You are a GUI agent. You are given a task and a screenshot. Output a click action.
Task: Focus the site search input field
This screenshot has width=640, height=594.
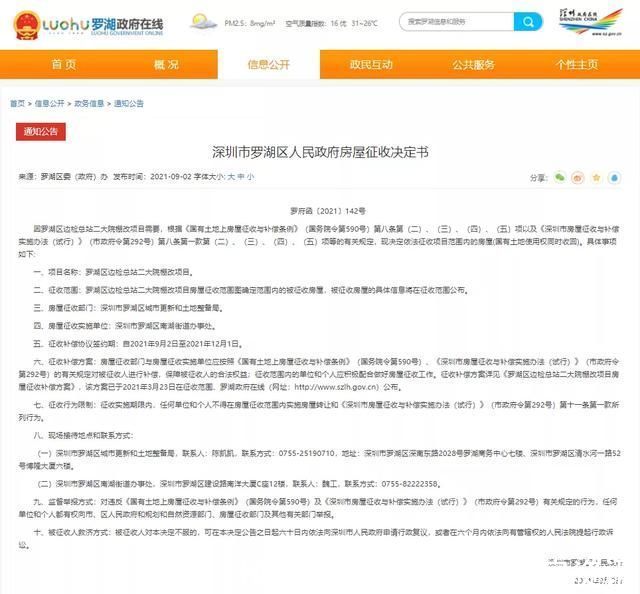coord(456,22)
